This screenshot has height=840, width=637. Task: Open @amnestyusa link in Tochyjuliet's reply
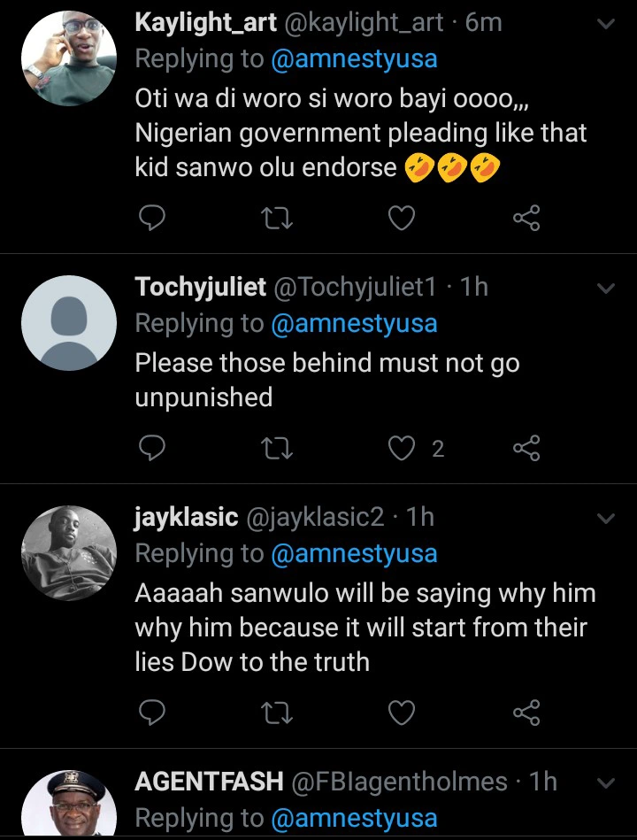click(354, 323)
